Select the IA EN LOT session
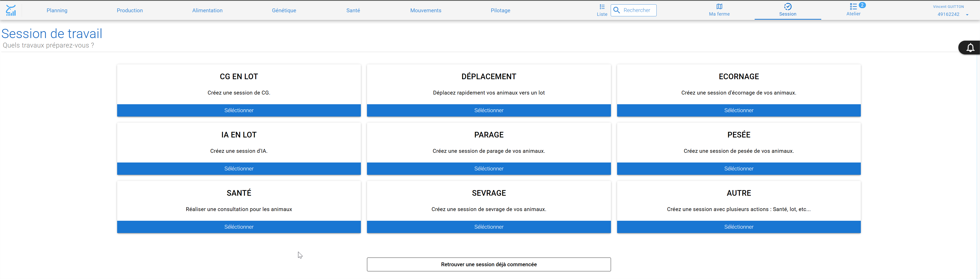The width and height of the screenshot is (980, 279). pos(239,169)
